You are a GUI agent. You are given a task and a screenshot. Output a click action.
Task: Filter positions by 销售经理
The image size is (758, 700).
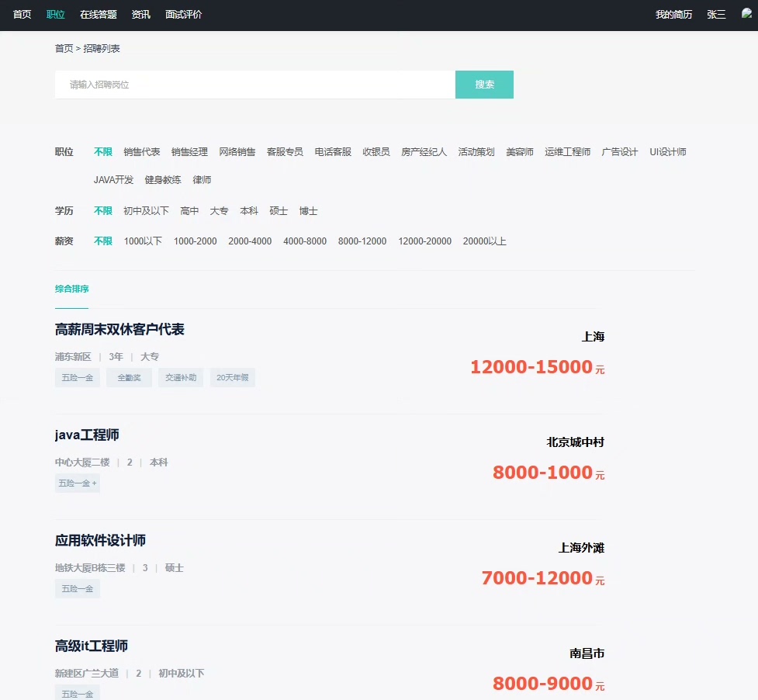coord(189,152)
